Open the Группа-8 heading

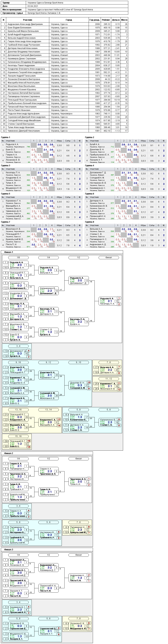click(89, 222)
